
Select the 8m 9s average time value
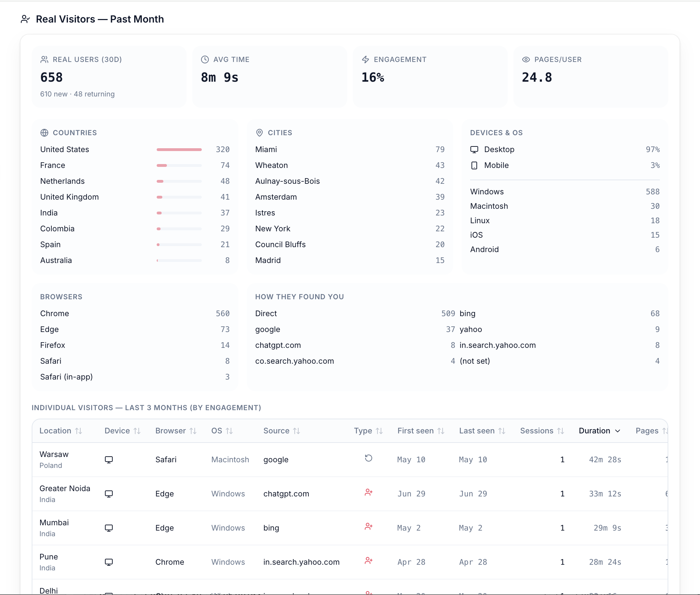point(220,77)
